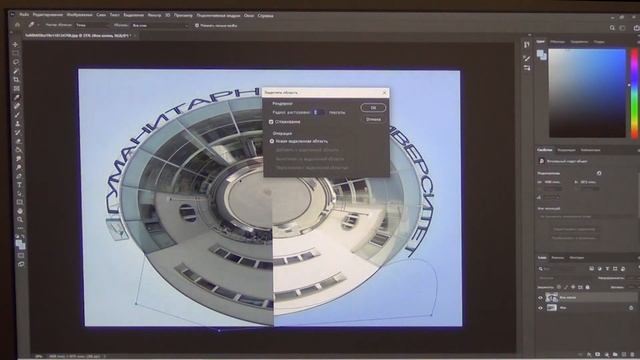Switch to the Свойства panel tab
Image resolution: width=640 pixels, height=360 pixels.
[x=544, y=150]
